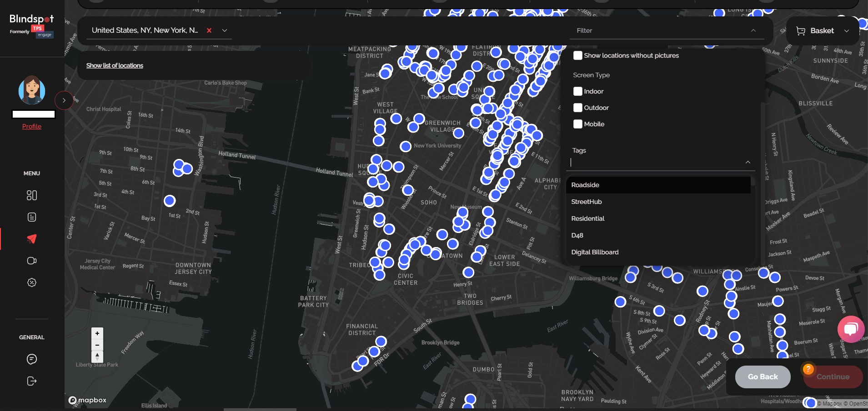Tick the Mobile screen type checkbox
868x411 pixels.
pos(578,124)
